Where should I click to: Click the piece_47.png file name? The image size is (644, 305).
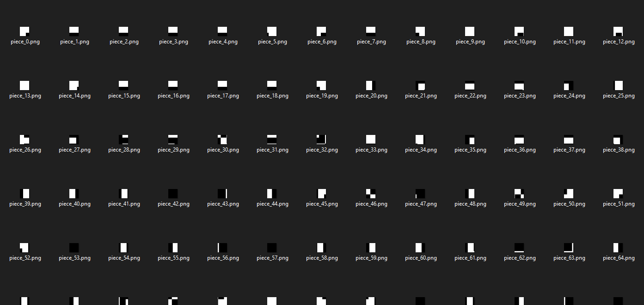tap(421, 204)
